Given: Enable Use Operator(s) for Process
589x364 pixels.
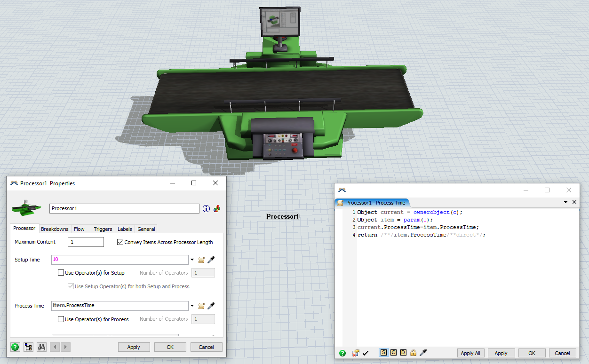Looking at the screenshot, I should (x=61, y=319).
